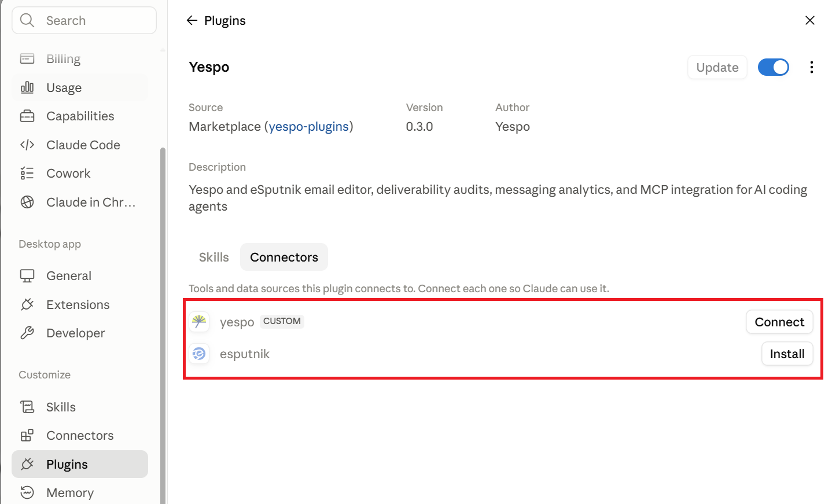
Task: Select the Connectors tab
Action: pyautogui.click(x=284, y=257)
